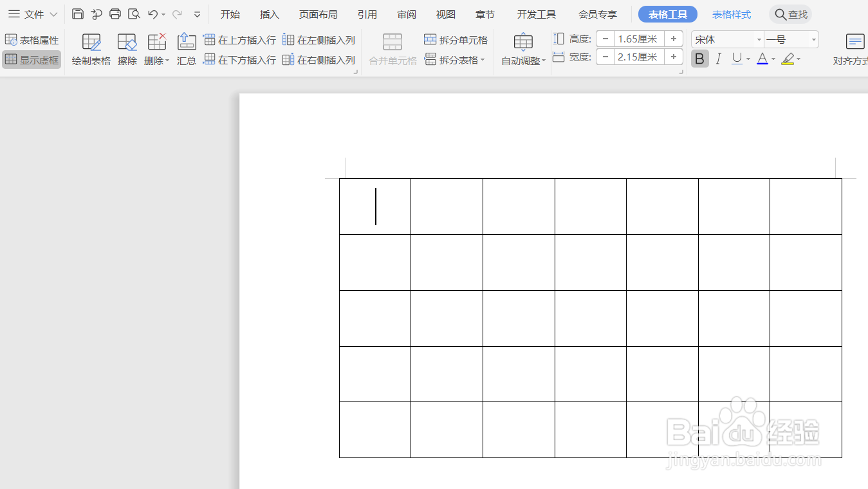868x489 pixels.
Task: Open the AutoFit (自动调整) dropdown
Action: pyautogui.click(x=523, y=50)
